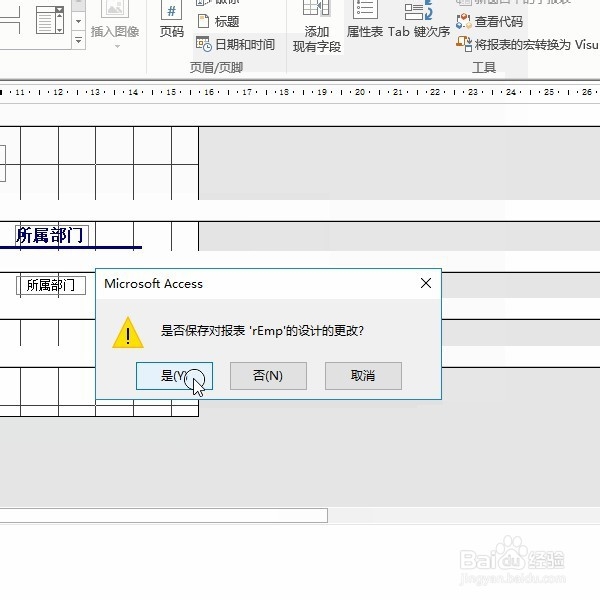This screenshot has height=600, width=600.
Task: Click the horizontal ruler at mark 16
Action: tap(209, 92)
